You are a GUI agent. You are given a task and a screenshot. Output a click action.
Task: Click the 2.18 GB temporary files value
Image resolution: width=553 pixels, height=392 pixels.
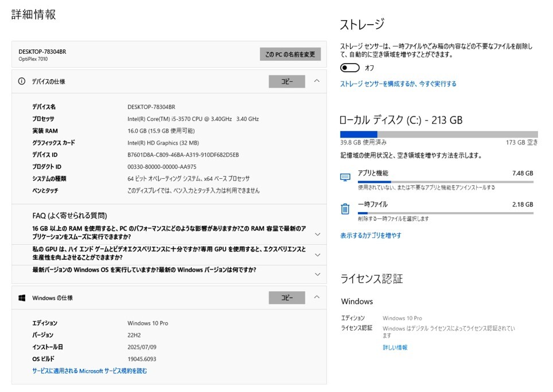(x=523, y=205)
